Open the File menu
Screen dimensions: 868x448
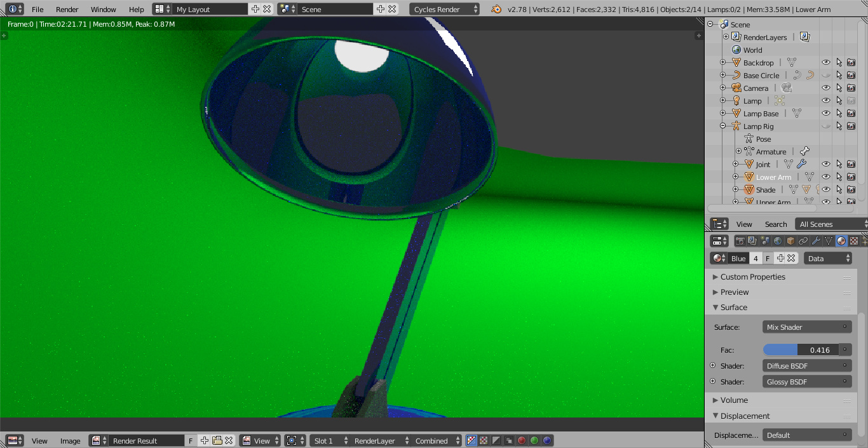coord(37,10)
